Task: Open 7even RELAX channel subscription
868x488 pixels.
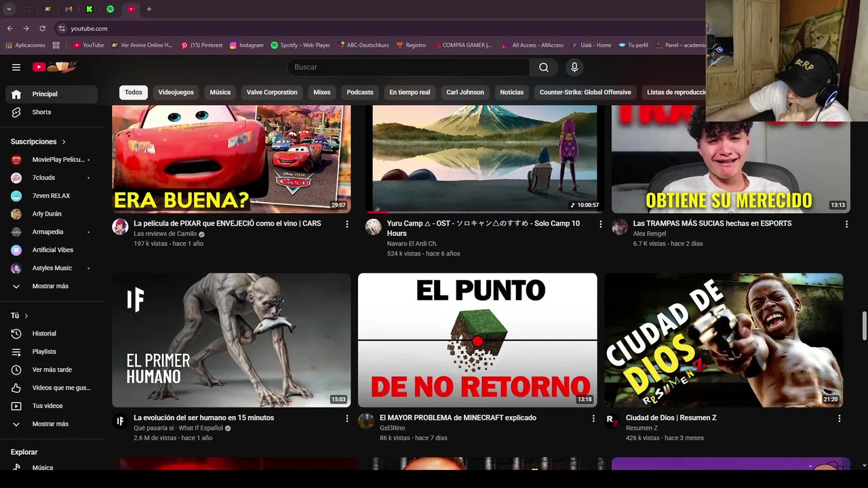Action: click(52, 196)
